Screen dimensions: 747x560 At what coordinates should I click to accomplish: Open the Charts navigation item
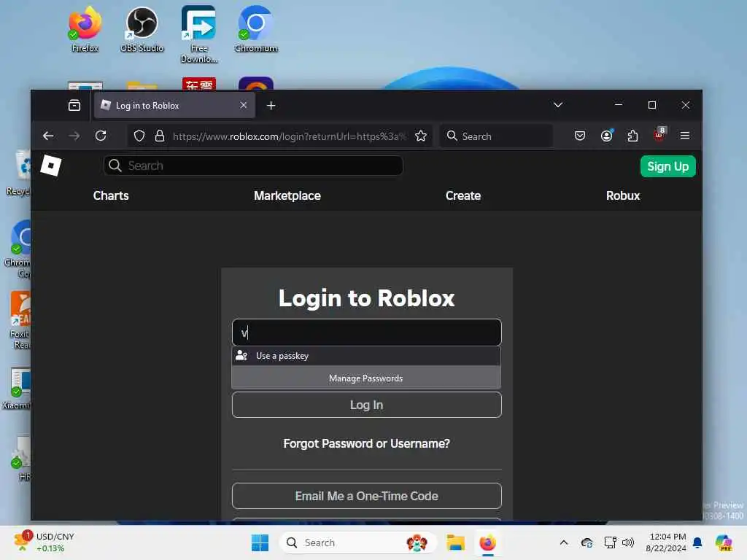tap(111, 195)
